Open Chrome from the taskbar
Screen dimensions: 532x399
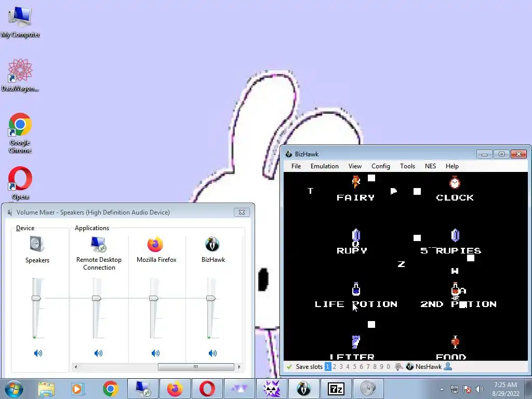(x=110, y=389)
